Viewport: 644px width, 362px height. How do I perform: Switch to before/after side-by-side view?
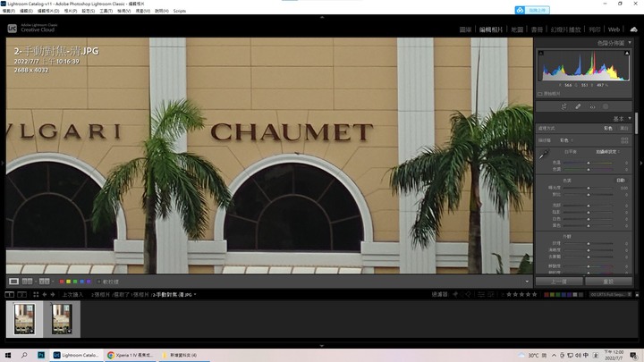(x=27, y=282)
